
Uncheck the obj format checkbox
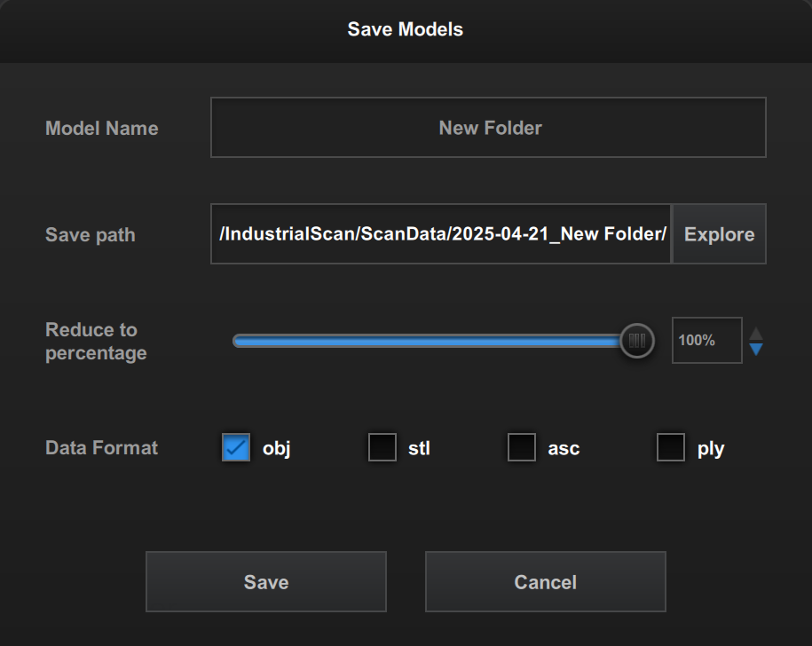pyautogui.click(x=236, y=448)
